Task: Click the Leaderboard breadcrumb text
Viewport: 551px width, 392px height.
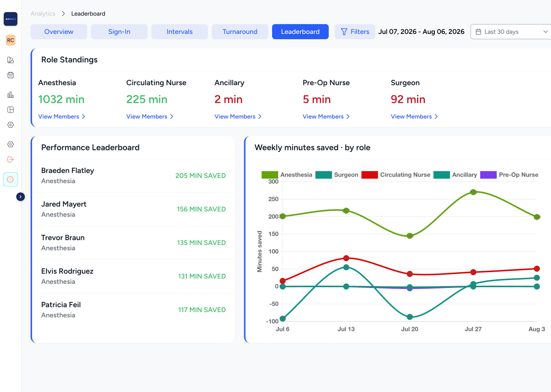Action: click(88, 14)
